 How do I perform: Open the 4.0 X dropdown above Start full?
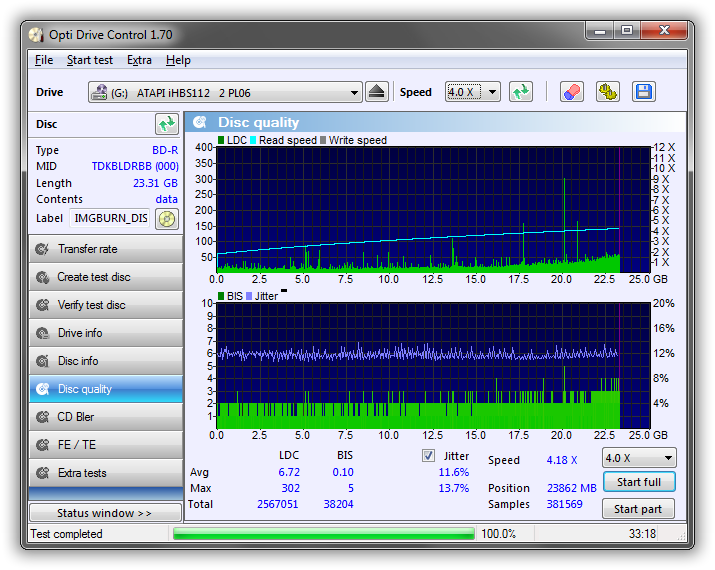(639, 458)
